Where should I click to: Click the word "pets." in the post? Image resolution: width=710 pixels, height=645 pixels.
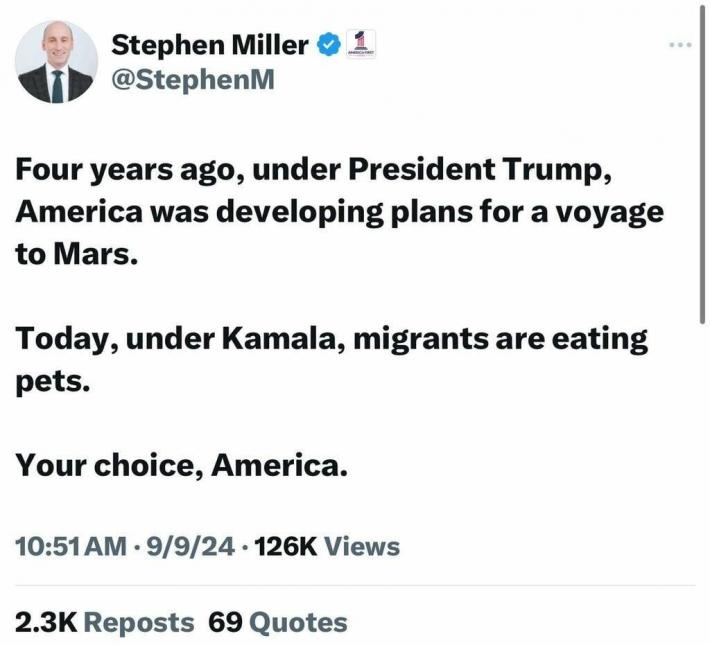[x=53, y=383]
